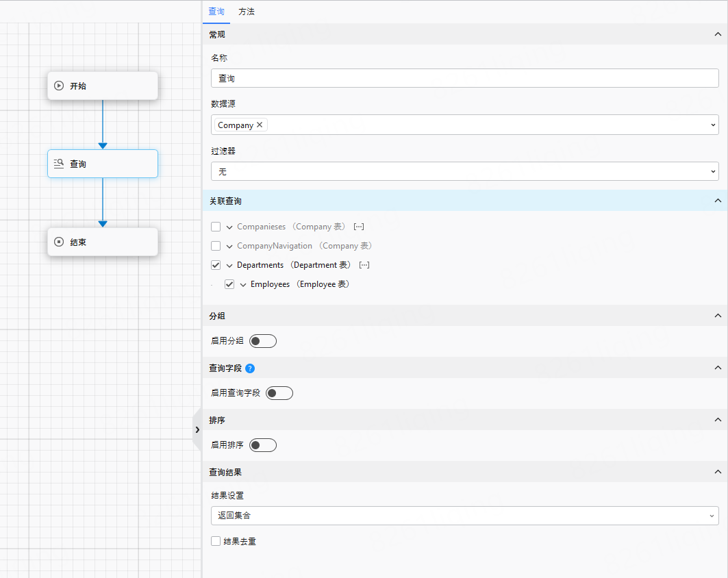Click the stop icon on 结束 node

(59, 242)
